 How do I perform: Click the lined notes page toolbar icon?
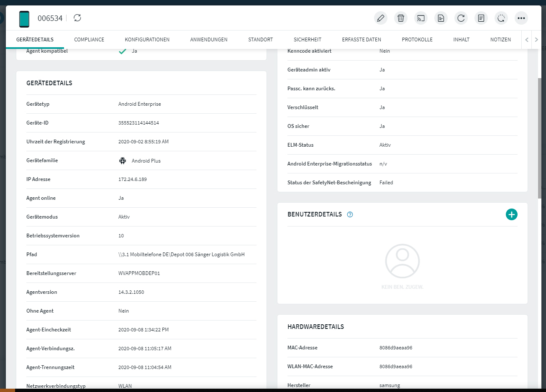481,18
